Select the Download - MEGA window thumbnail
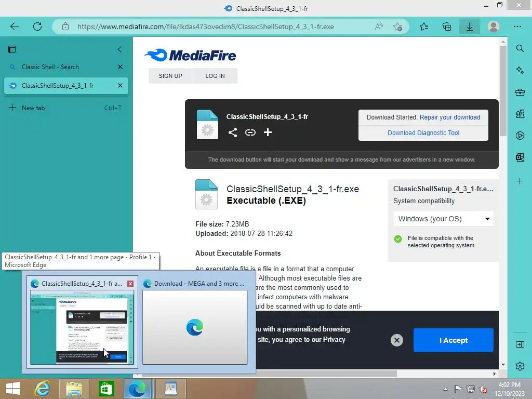Screen dimensions: 532x399 tap(194, 322)
